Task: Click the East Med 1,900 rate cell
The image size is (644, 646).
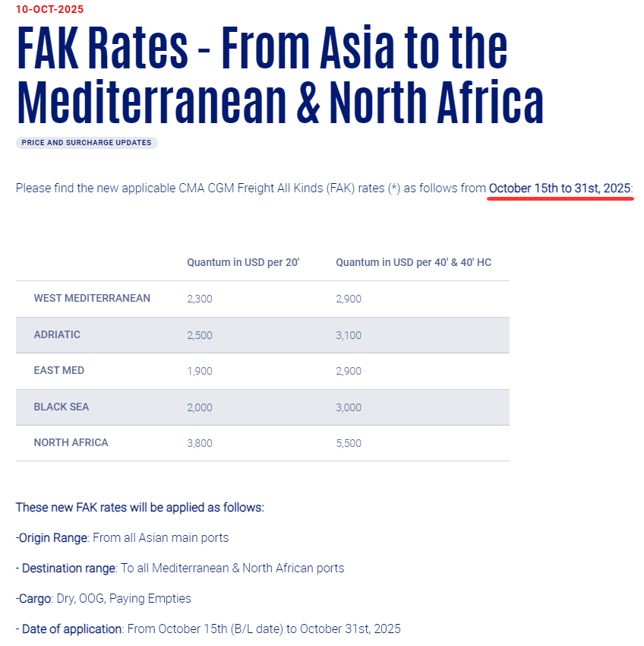Action: [200, 371]
